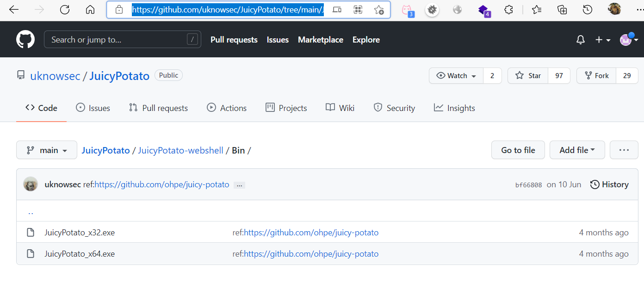Add this page to favorites
This screenshot has height=295, width=644.
click(x=379, y=10)
